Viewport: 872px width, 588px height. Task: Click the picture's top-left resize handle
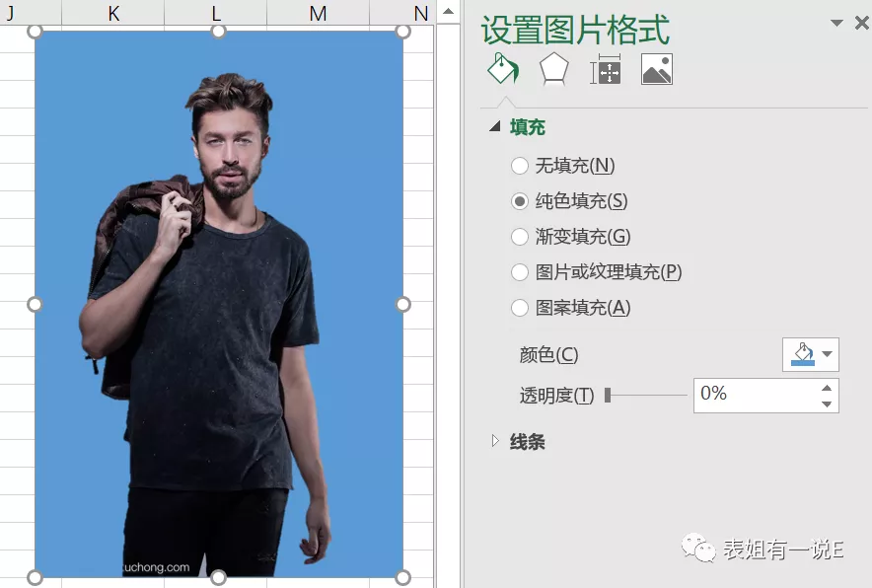tap(35, 32)
